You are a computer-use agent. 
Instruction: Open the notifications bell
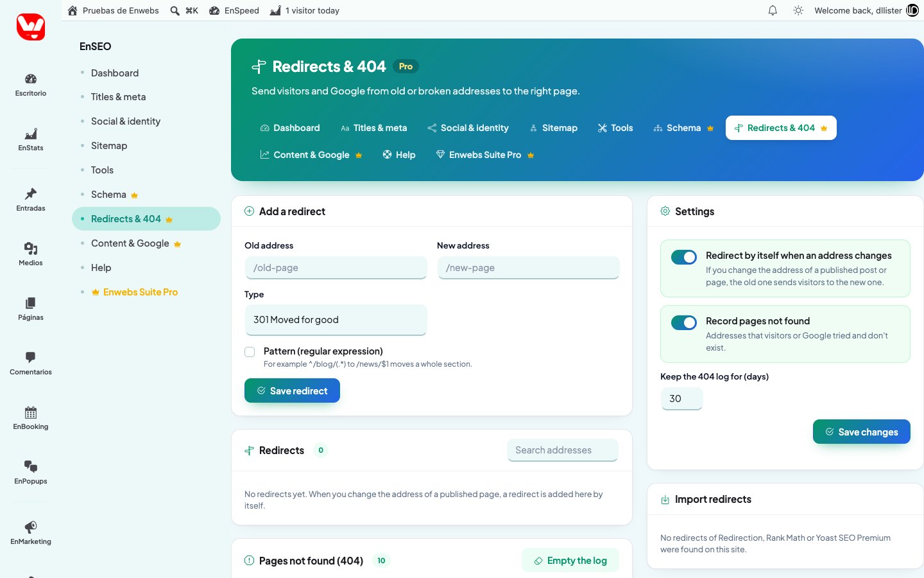point(773,10)
